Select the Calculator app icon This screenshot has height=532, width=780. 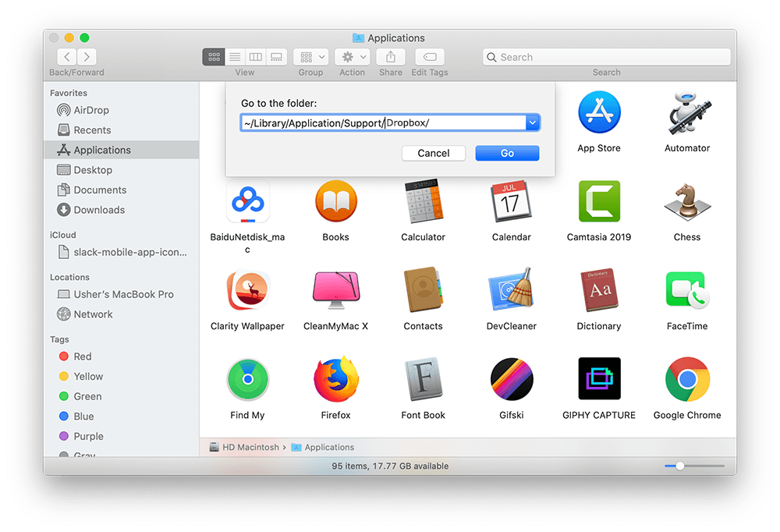pyautogui.click(x=424, y=201)
